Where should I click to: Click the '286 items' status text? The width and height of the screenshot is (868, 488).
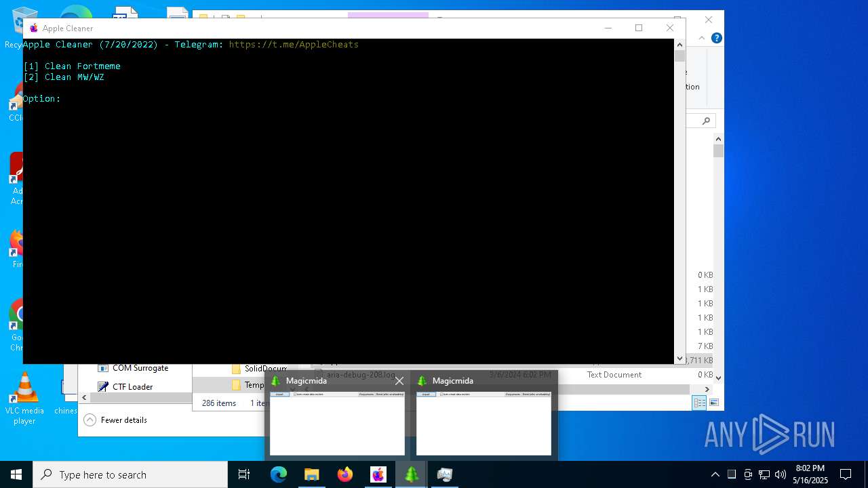[219, 403]
